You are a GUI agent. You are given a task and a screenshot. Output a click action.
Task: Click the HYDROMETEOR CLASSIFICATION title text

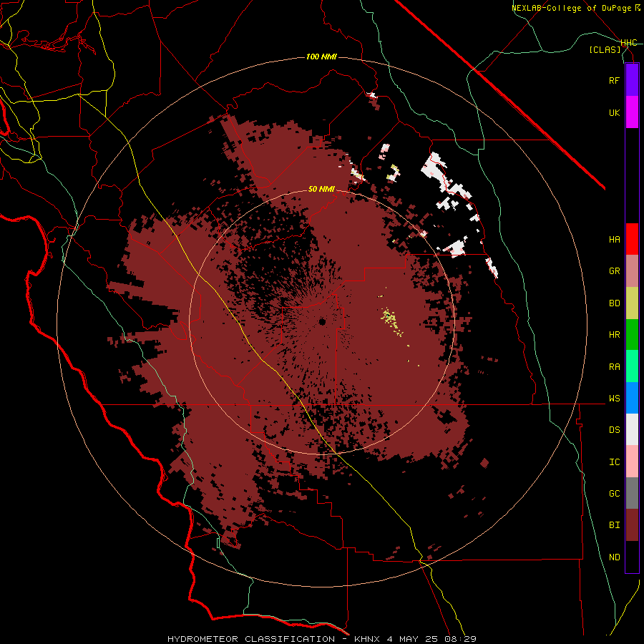click(251, 639)
